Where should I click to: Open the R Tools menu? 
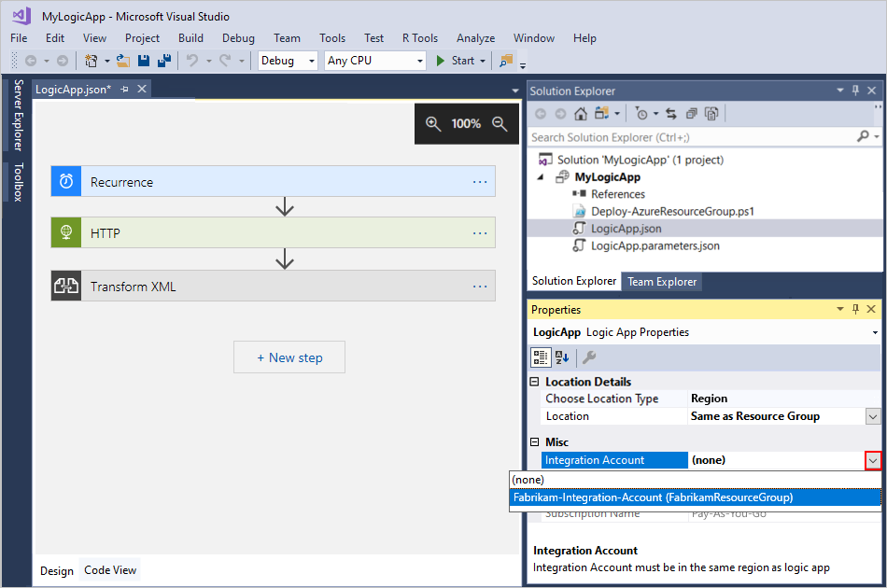(420, 38)
